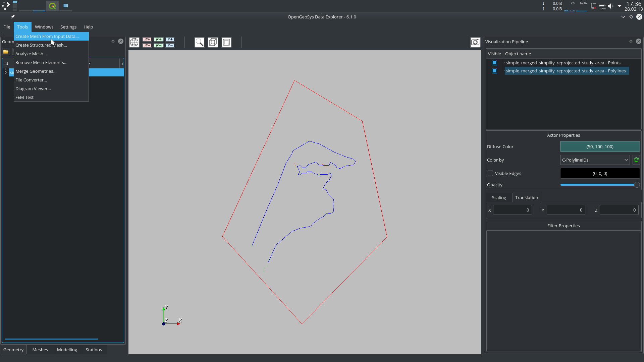
Task: Take a screenshot with the camera icon
Action: tap(475, 42)
